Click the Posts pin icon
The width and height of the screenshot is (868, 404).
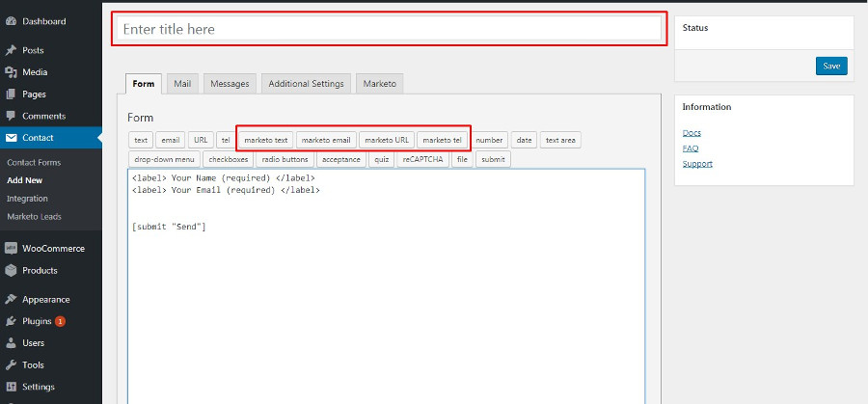point(11,50)
